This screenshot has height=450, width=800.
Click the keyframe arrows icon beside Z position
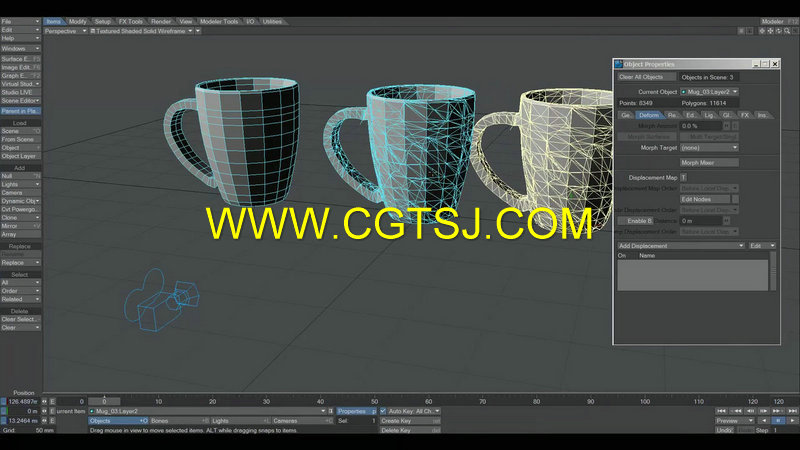(44, 421)
